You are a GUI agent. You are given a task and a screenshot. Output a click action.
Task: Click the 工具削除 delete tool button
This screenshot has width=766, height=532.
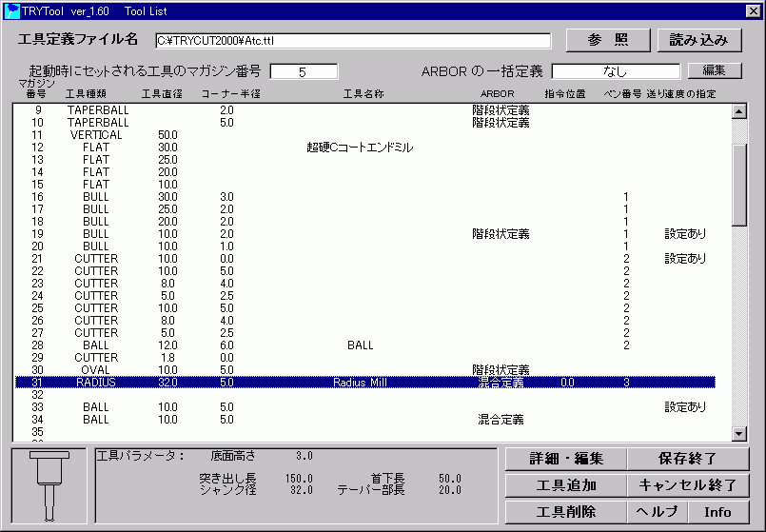click(x=566, y=512)
